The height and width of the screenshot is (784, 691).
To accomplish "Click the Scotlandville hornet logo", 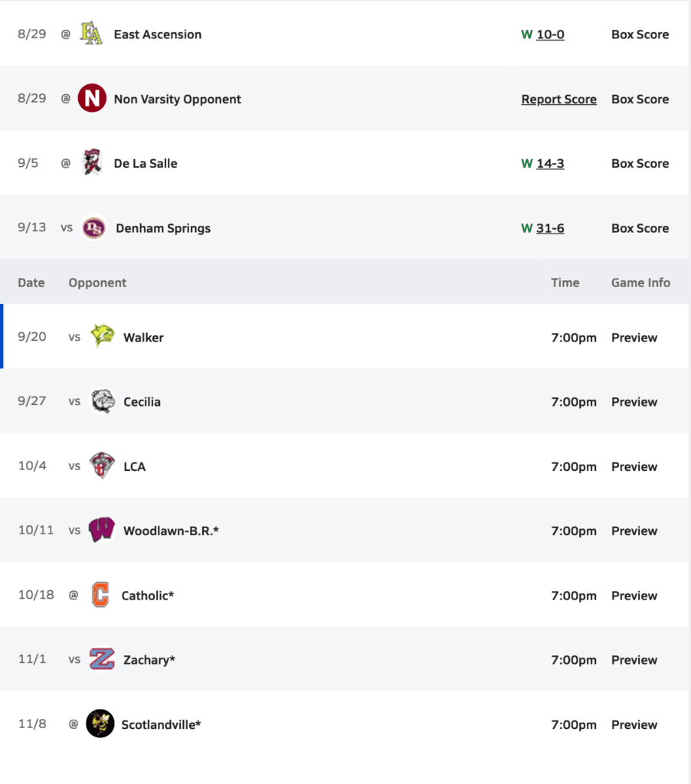I will 100,724.
